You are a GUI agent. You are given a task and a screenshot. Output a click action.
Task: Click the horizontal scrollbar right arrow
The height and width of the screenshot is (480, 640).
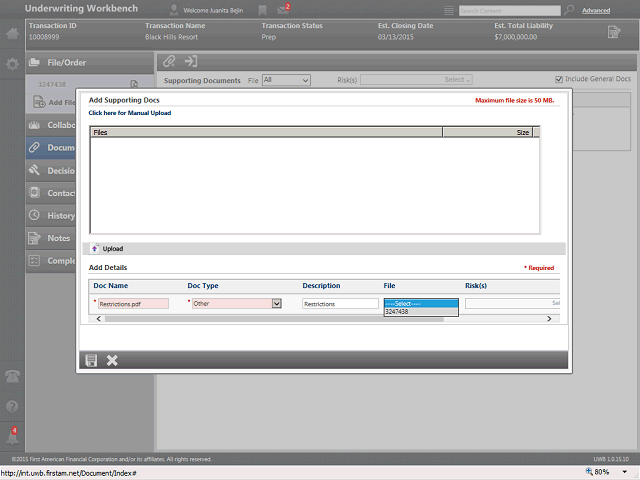(x=549, y=319)
